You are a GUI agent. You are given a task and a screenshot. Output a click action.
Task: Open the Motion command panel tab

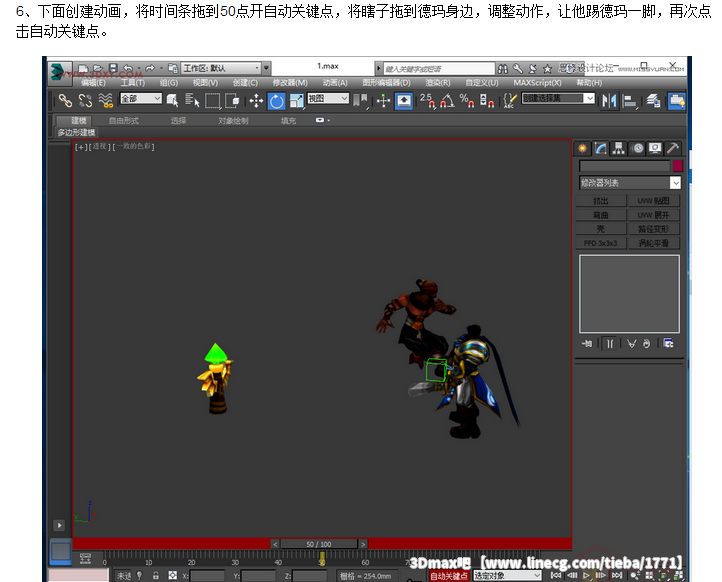point(638,148)
